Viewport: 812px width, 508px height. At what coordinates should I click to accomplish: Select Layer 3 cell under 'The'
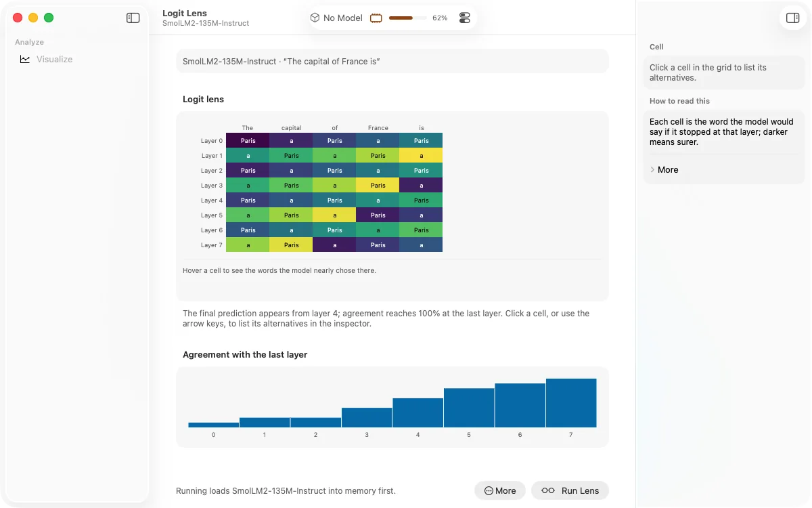tap(248, 186)
